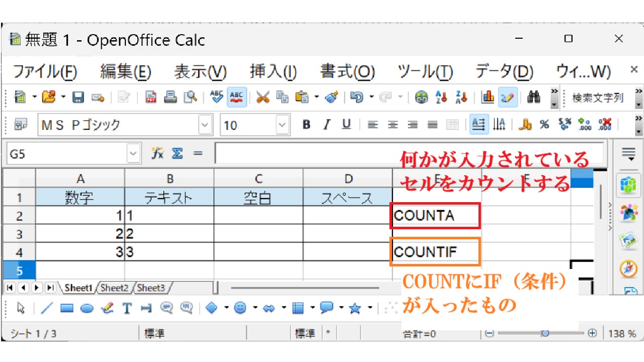Delete decimal place icon
Image resolution: width=644 pixels, height=362 pixels.
click(605, 125)
